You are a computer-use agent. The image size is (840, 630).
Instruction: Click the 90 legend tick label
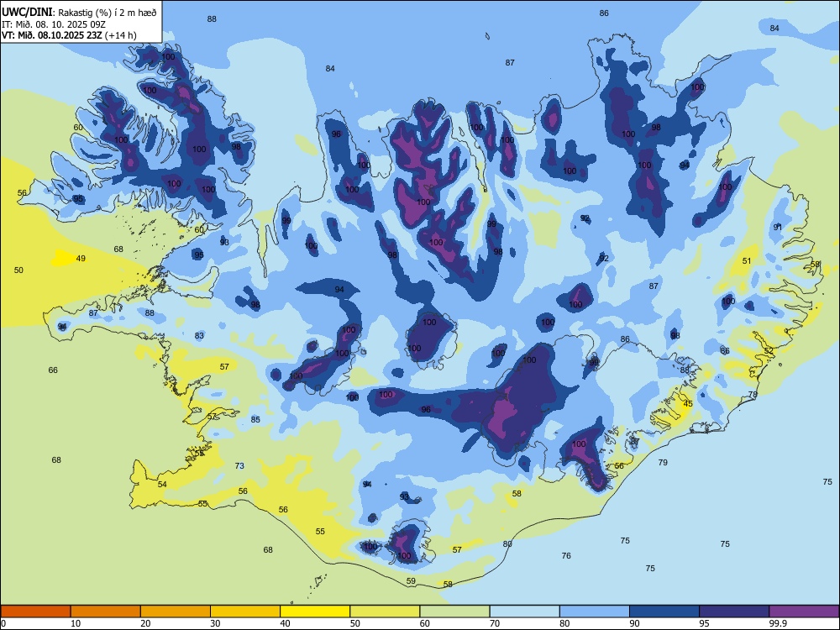pyautogui.click(x=634, y=623)
